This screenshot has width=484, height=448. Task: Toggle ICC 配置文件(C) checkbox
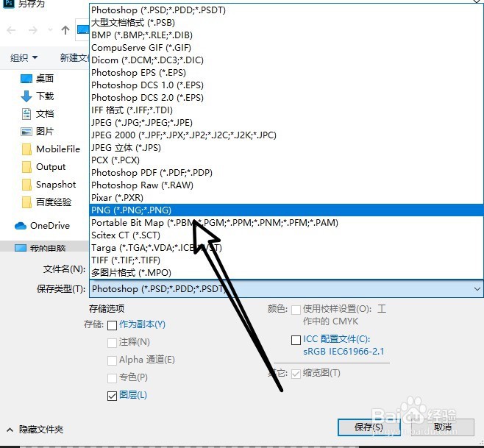pyautogui.click(x=296, y=340)
